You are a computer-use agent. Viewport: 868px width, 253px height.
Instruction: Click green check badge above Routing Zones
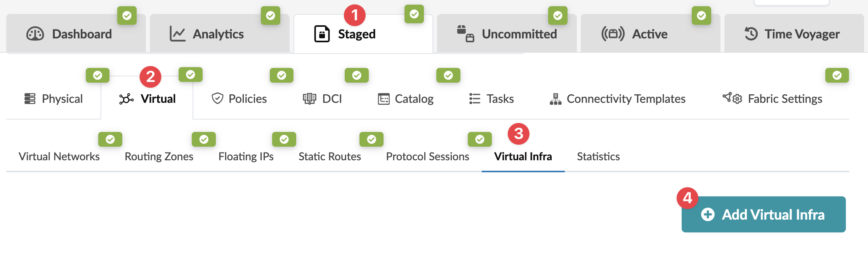pos(204,139)
